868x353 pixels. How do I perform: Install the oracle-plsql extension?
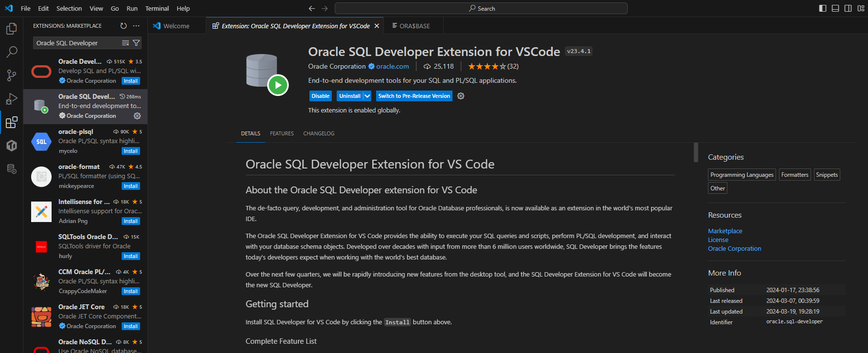[131, 151]
